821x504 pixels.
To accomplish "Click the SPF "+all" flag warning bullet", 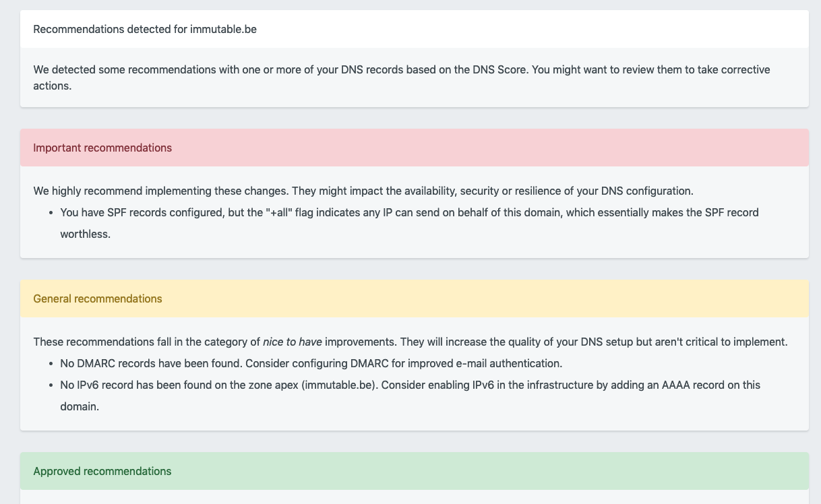I will click(409, 224).
